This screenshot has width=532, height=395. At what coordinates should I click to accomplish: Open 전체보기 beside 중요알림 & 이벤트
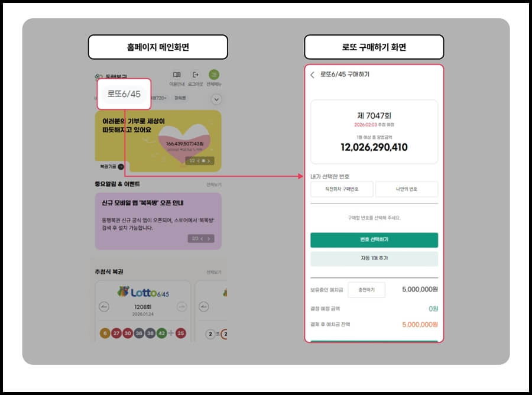[214, 184]
